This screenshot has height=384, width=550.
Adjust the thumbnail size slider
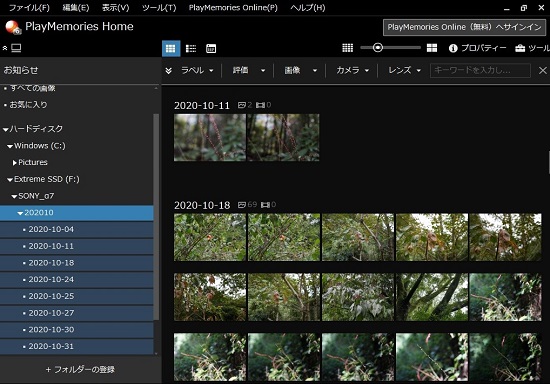377,48
